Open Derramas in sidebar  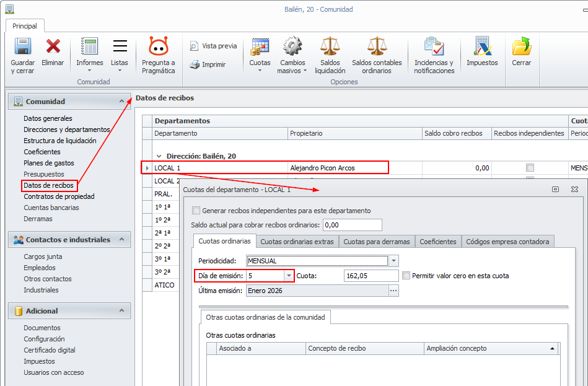click(x=38, y=219)
